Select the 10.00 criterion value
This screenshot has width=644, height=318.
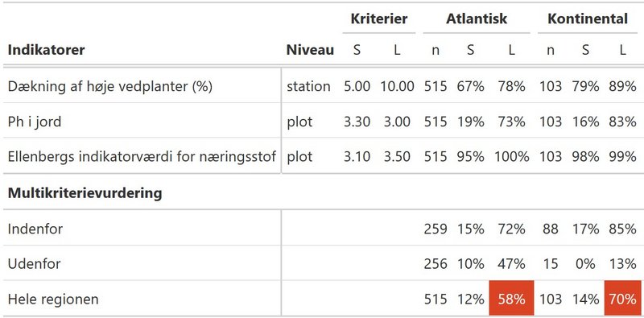397,87
